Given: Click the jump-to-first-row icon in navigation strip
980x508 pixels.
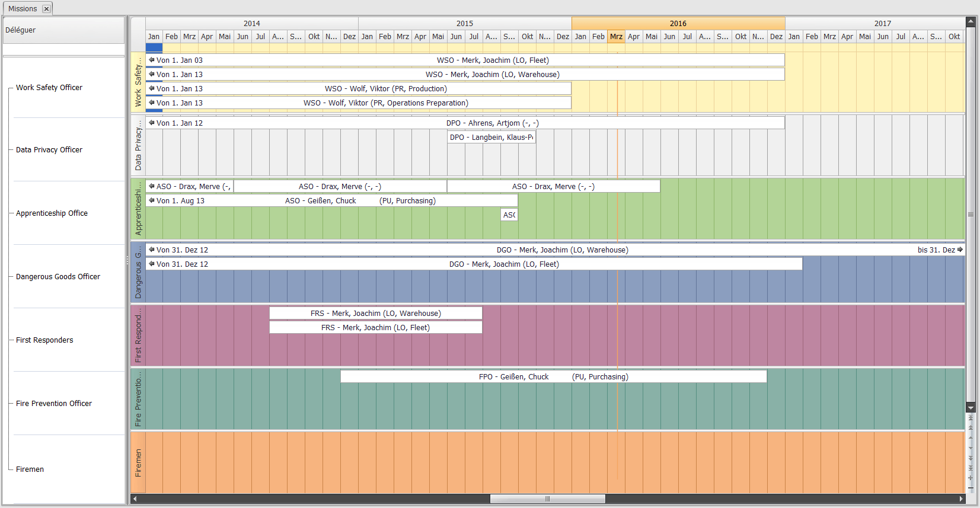Looking at the screenshot, I should coord(971,418).
